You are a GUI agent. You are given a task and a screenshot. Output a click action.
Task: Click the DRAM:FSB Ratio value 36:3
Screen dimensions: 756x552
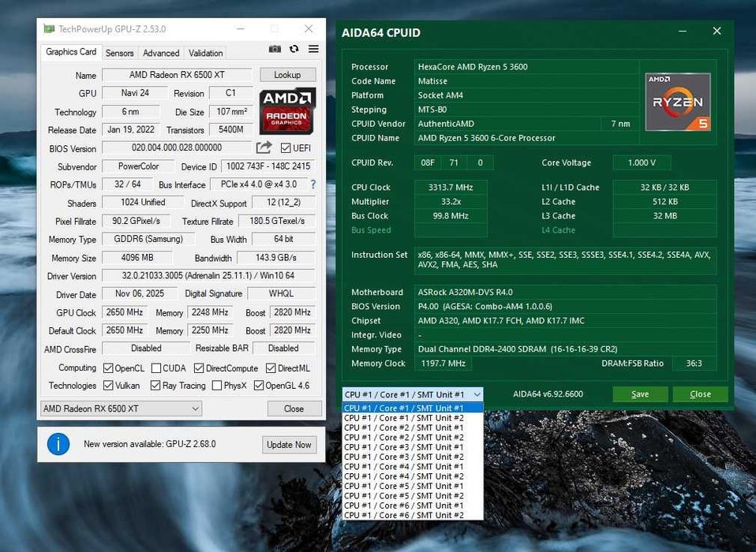[x=694, y=364]
